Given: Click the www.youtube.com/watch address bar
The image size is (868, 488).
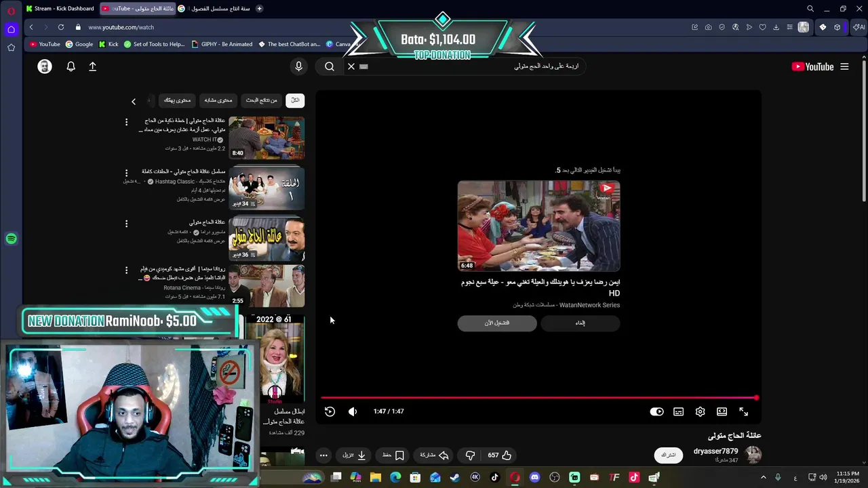Looking at the screenshot, I should click(x=121, y=27).
